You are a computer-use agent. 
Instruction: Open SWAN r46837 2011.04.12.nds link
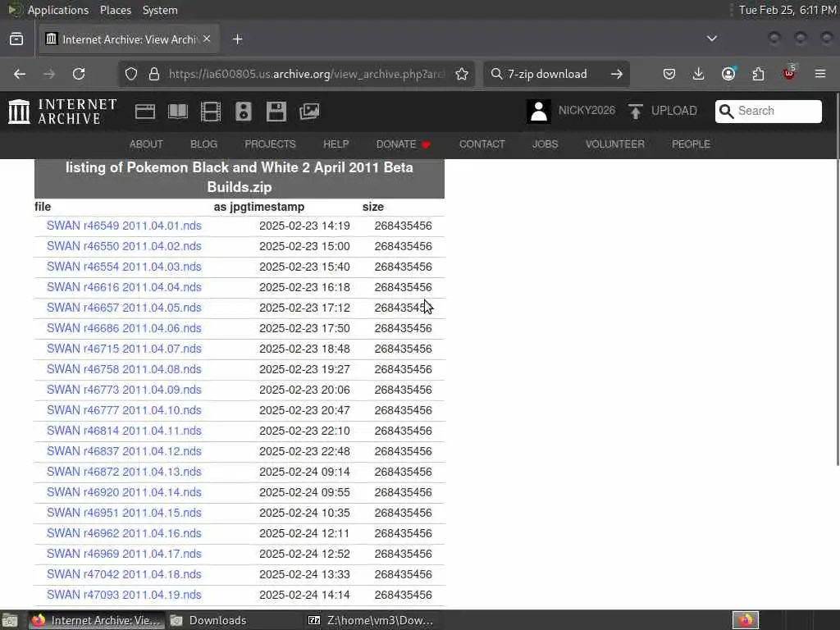pyautogui.click(x=124, y=451)
